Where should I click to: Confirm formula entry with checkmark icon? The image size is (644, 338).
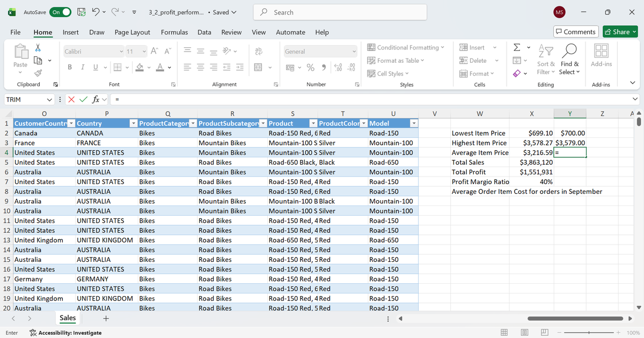click(x=83, y=99)
